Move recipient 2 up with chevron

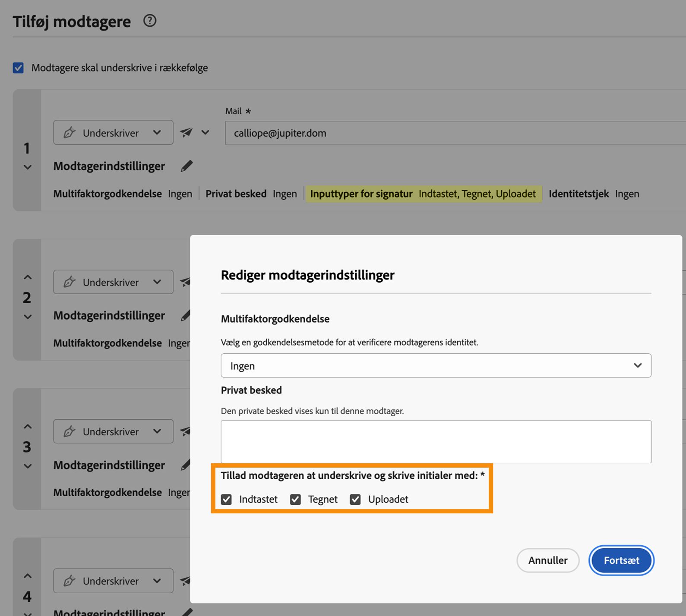28,277
